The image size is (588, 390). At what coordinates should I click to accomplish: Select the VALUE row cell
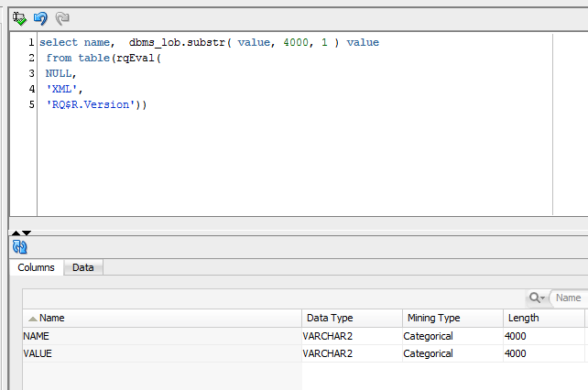tap(162, 353)
